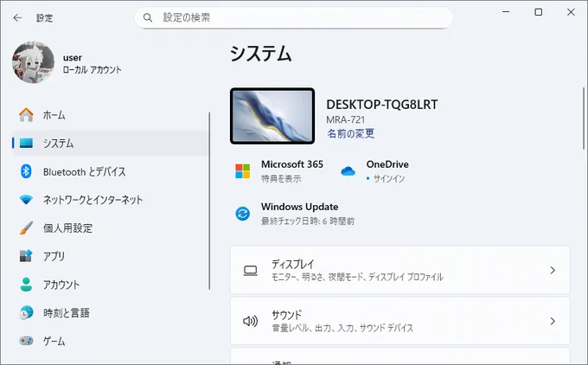Open アカウント settings label
Image resolution: width=588 pixels, height=365 pixels.
pos(61,285)
